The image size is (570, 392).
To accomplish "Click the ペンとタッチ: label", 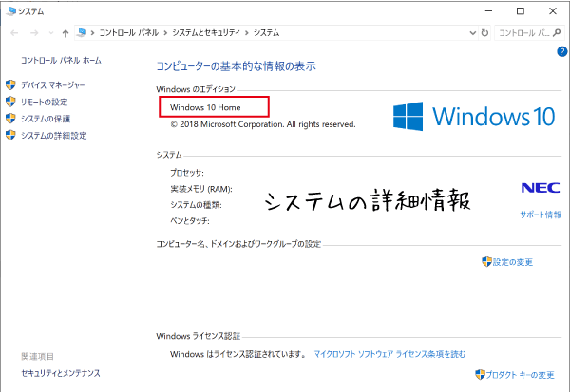I will pos(190,221).
